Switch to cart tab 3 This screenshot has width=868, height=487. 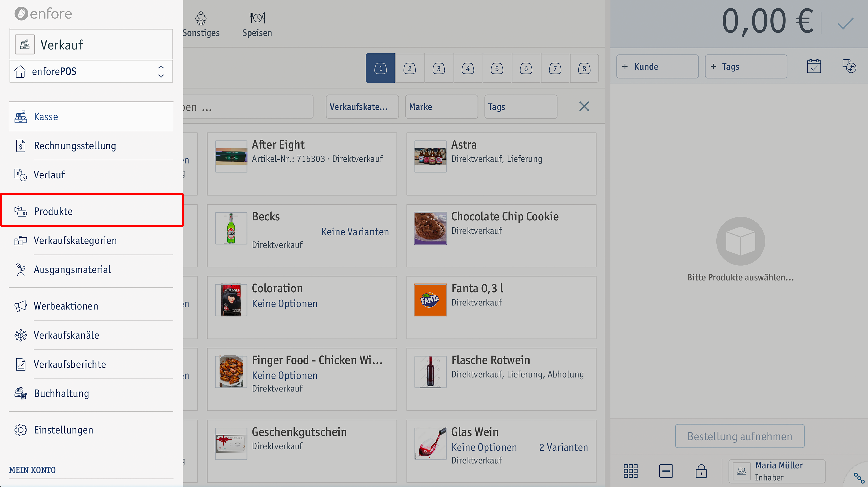[x=438, y=68]
